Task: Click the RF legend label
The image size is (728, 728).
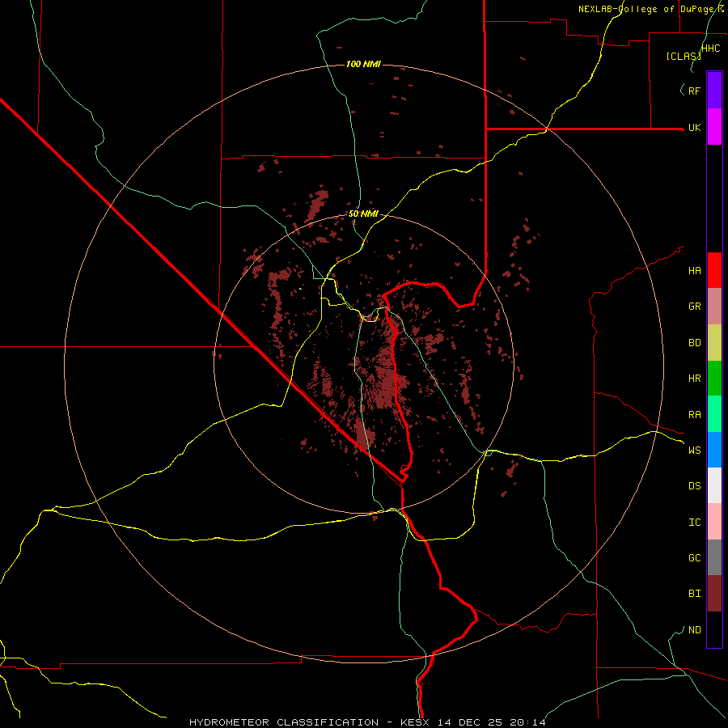Action: point(694,91)
